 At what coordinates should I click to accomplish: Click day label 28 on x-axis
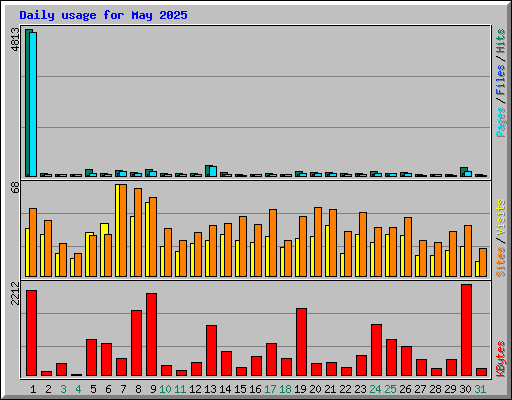pyautogui.click(x=435, y=389)
